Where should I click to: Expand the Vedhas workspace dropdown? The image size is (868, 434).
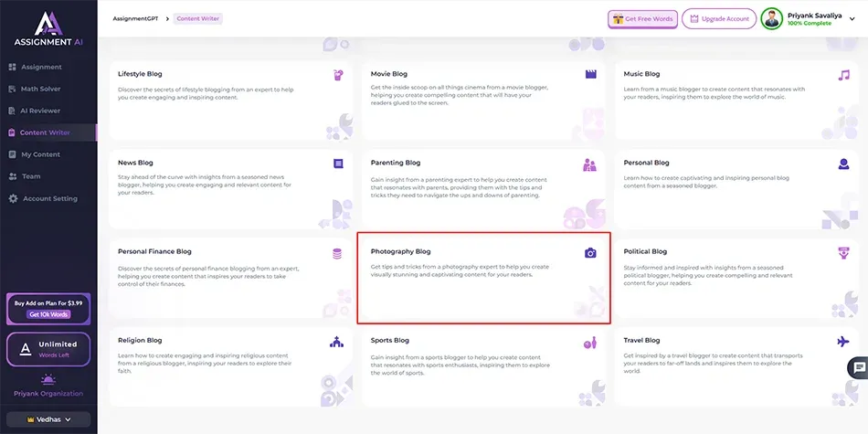tap(48, 419)
